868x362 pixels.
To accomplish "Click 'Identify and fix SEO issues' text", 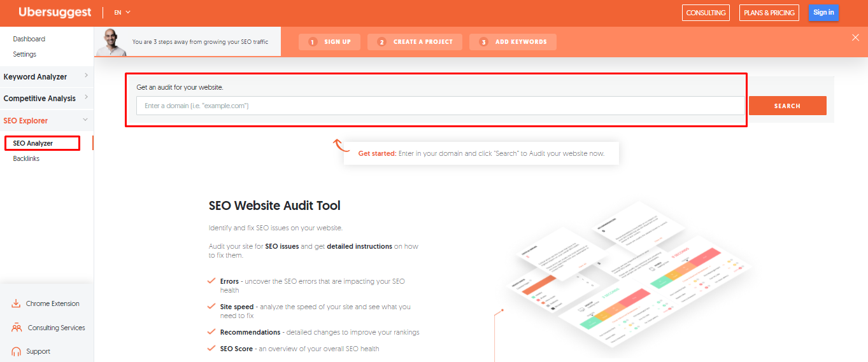I will [x=276, y=228].
